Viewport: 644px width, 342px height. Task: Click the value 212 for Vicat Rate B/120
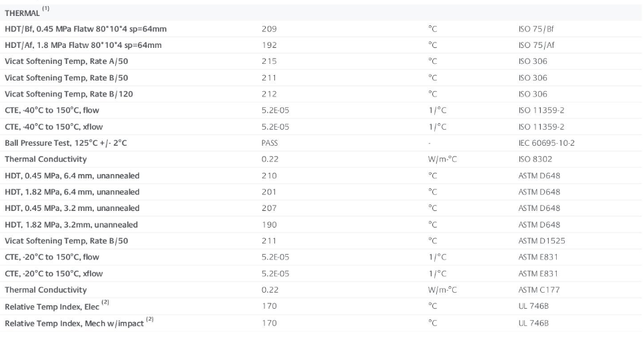coord(269,94)
